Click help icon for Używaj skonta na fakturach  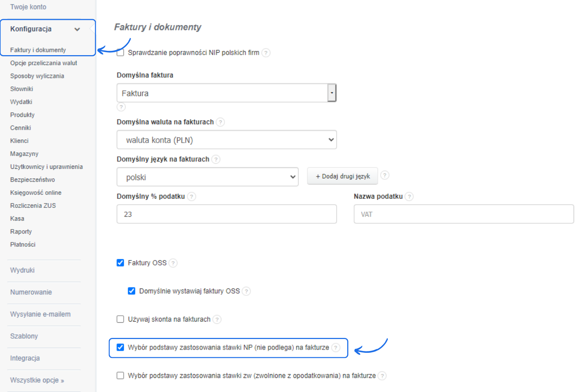(x=217, y=319)
